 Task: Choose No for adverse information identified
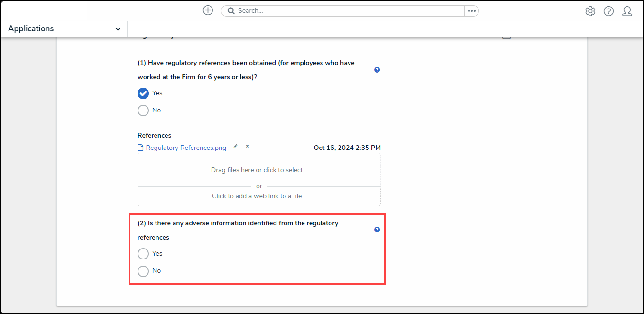coord(143,271)
